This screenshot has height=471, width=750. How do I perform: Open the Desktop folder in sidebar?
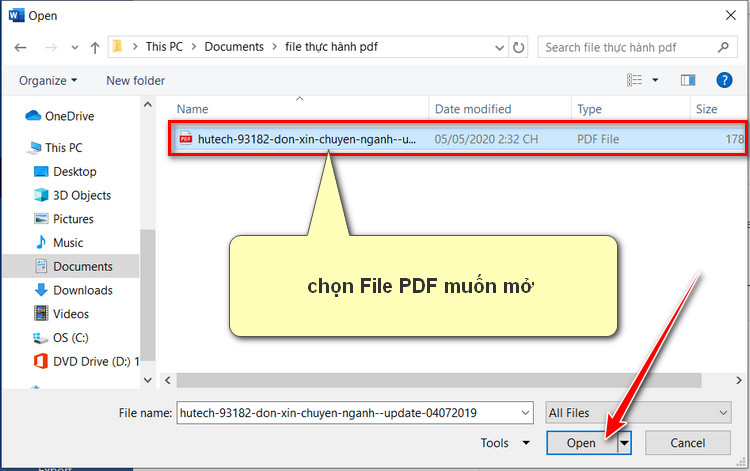(74, 172)
